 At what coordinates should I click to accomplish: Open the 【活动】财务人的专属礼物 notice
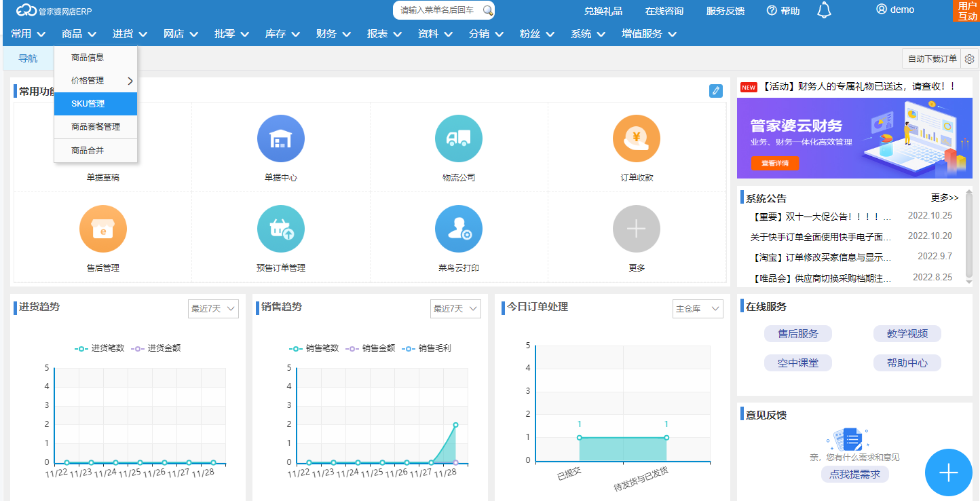point(859,86)
